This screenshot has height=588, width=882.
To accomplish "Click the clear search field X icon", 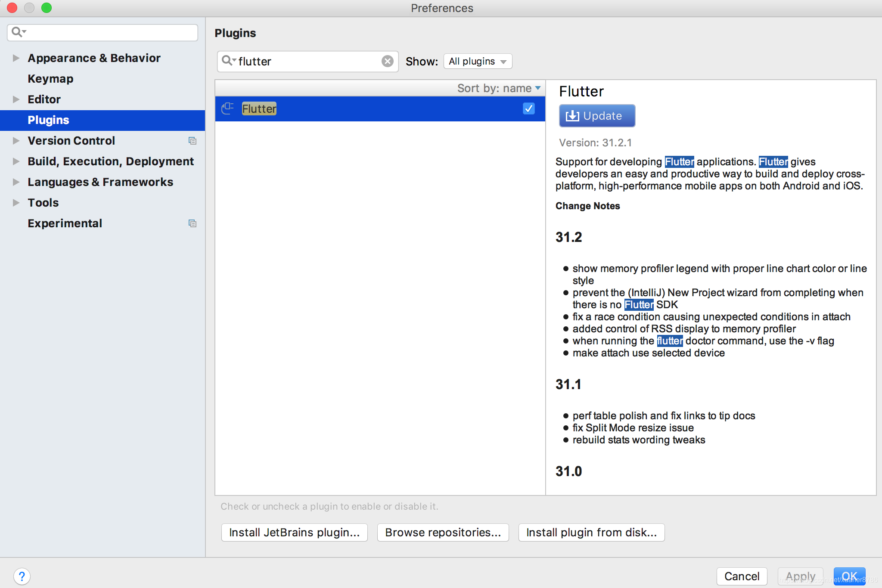I will coord(388,61).
